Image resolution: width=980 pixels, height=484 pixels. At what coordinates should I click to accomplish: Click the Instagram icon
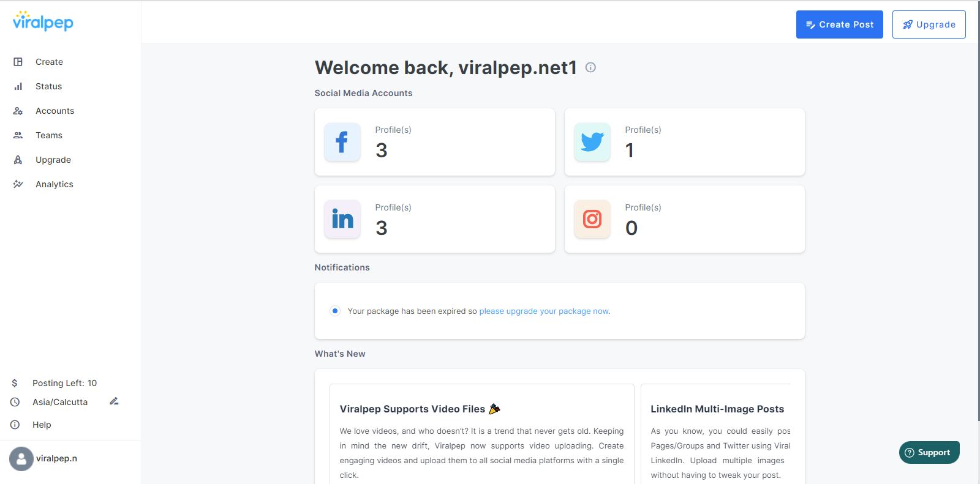(x=592, y=219)
